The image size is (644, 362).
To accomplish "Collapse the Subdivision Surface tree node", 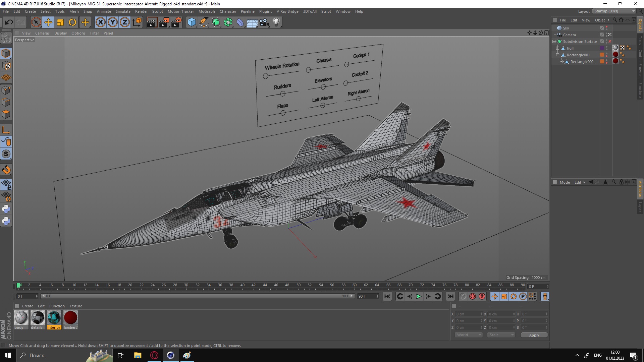I will 554,42.
